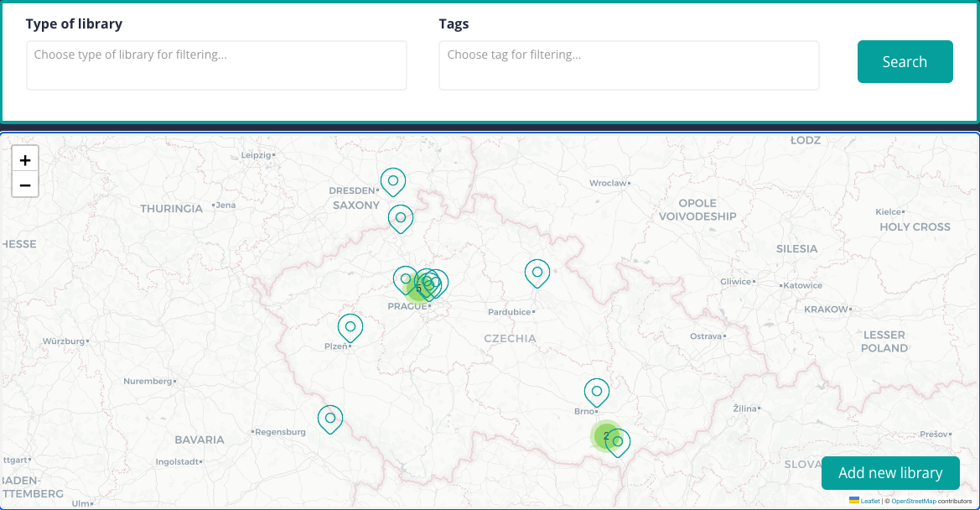Screen dimensions: 980x510
Task: Click Add new library button
Action: (x=890, y=473)
